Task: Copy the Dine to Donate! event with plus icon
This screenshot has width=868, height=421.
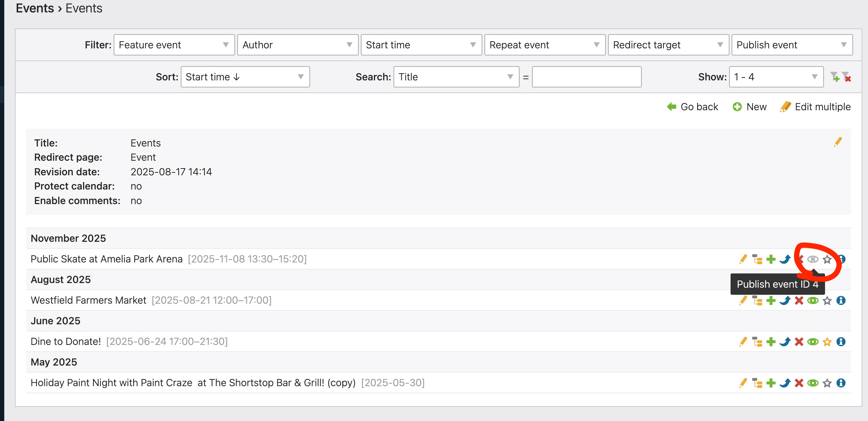Action: click(x=771, y=342)
